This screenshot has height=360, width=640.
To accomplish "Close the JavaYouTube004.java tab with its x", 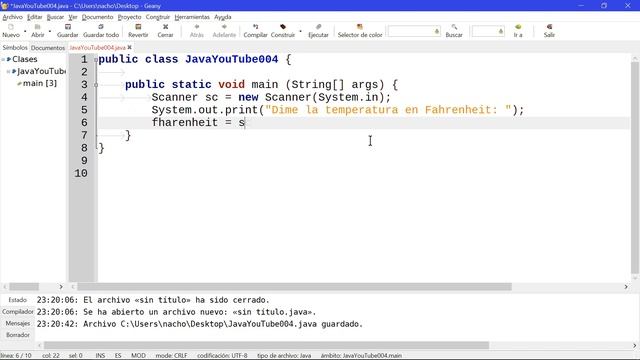I will click(129, 48).
